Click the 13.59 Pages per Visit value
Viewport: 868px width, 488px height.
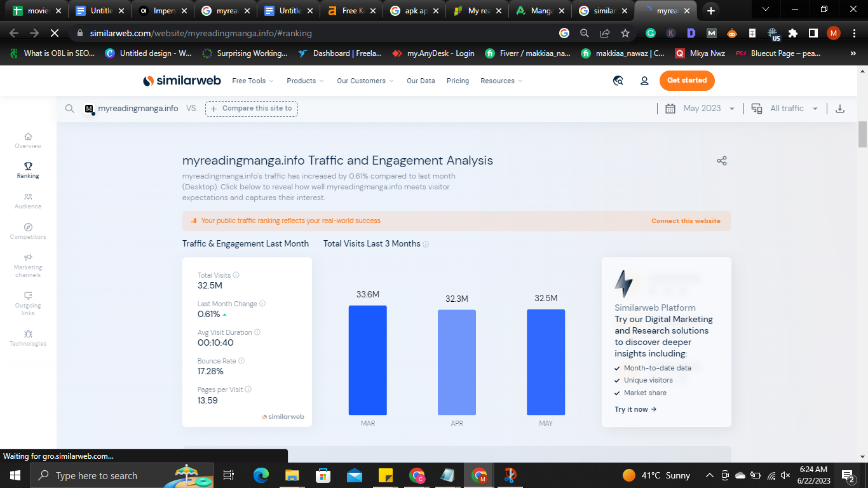tap(208, 400)
